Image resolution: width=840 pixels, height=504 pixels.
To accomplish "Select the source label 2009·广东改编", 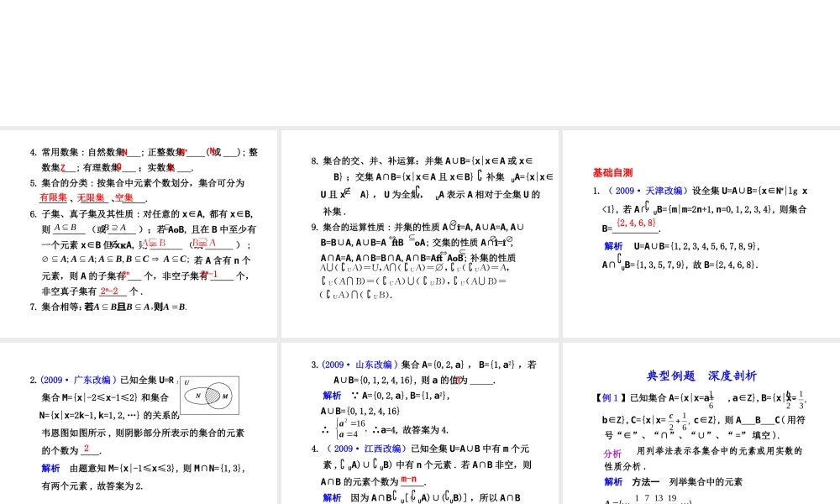I will [x=78, y=380].
